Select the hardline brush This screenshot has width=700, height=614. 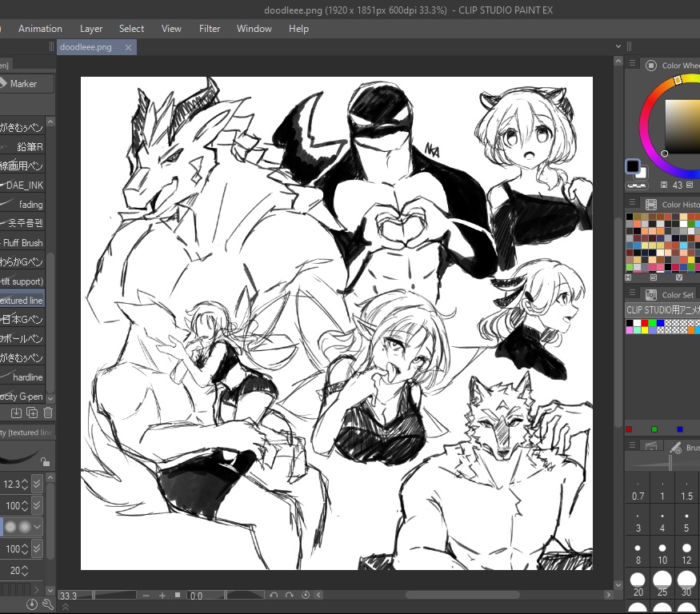tap(22, 377)
